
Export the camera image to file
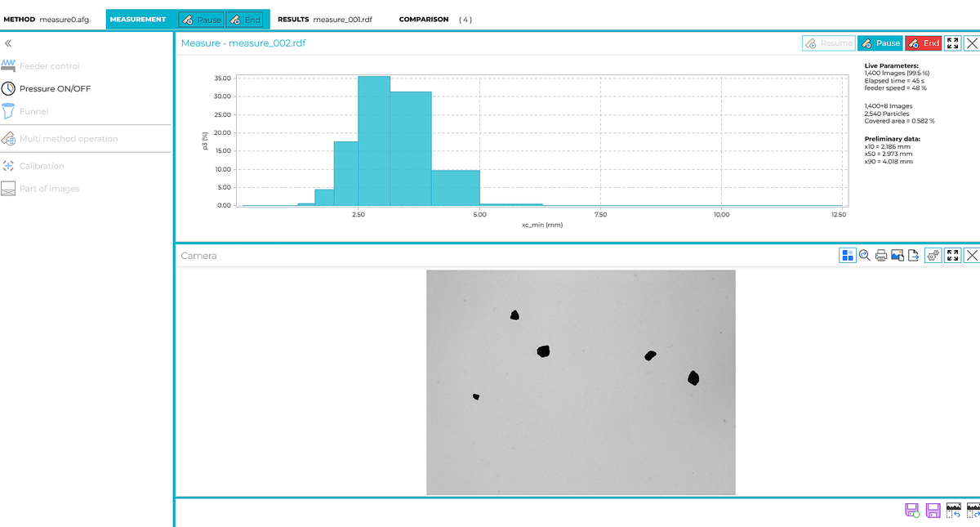914,256
